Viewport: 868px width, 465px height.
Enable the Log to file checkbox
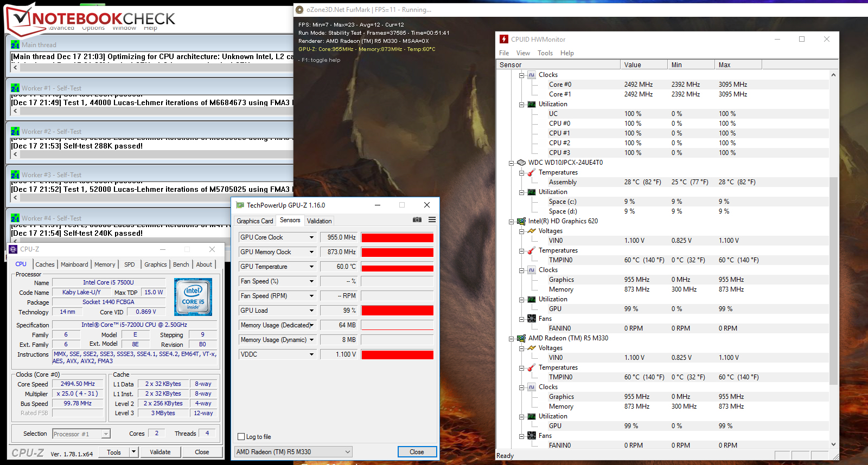point(241,437)
